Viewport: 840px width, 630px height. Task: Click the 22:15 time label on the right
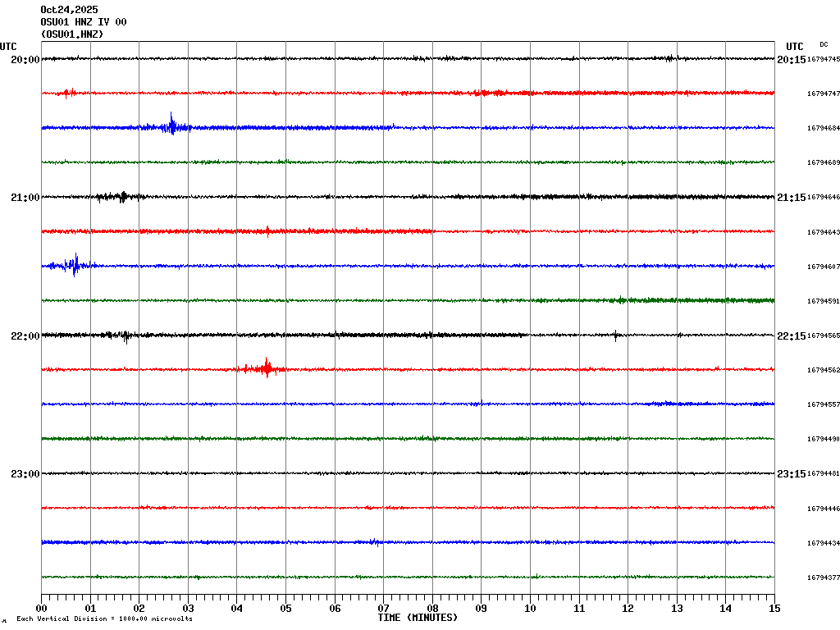point(791,336)
